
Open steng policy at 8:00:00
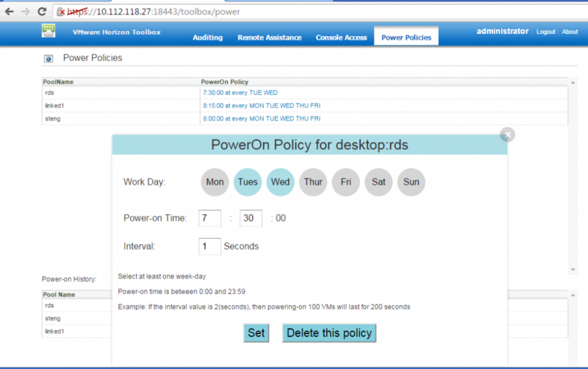pos(262,118)
